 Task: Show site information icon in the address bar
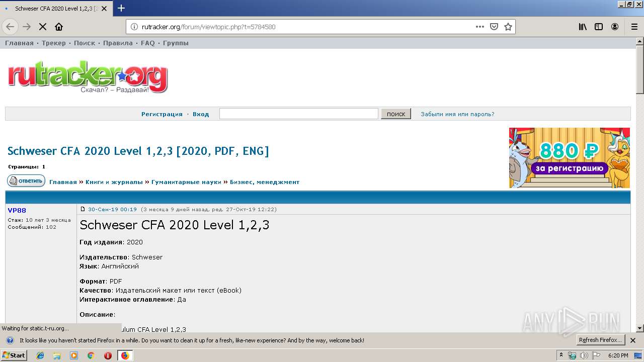tap(134, 27)
